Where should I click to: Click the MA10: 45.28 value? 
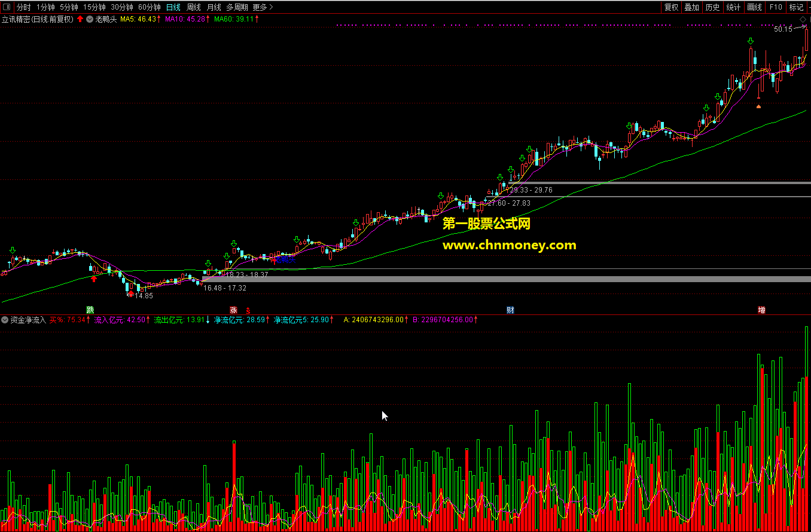coord(187,19)
